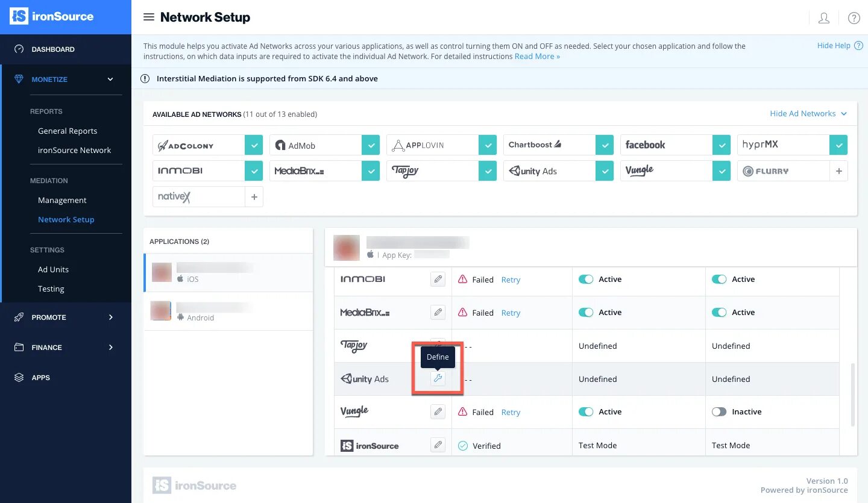Turn off InMobi's first Active toggle
The width and height of the screenshot is (868, 503).
coord(586,280)
